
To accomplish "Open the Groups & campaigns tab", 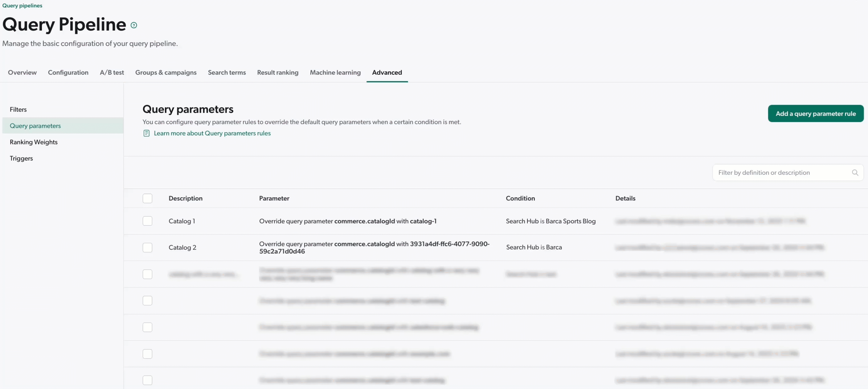I will tap(166, 72).
